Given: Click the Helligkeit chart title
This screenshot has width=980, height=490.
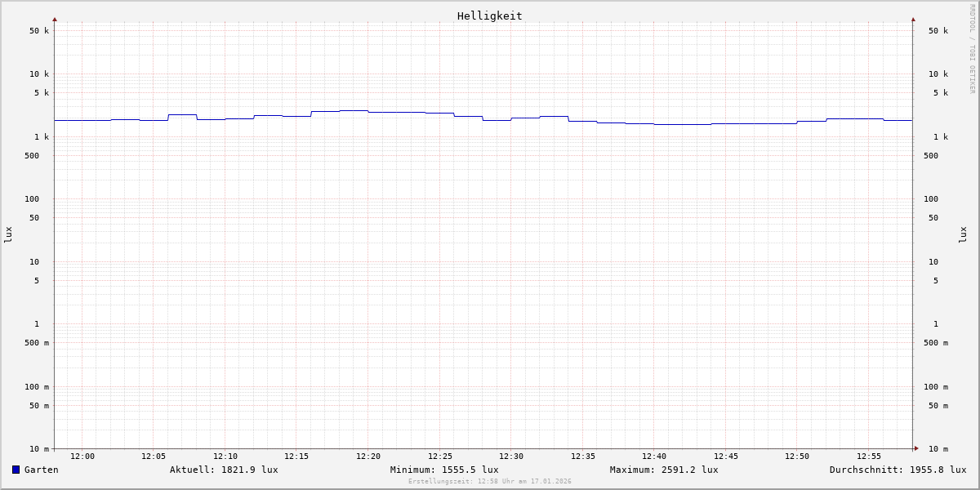Looking at the screenshot, I should point(489,16).
